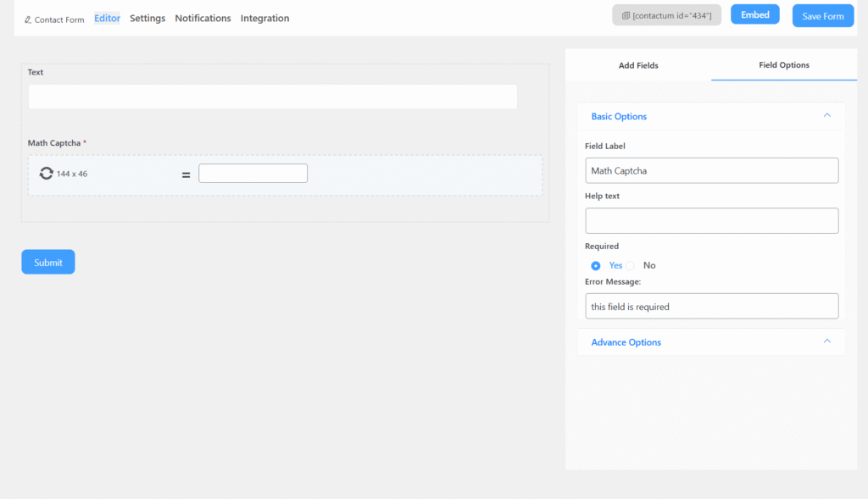This screenshot has width=868, height=499.
Task: Select the Editor tab
Action: 107,19
